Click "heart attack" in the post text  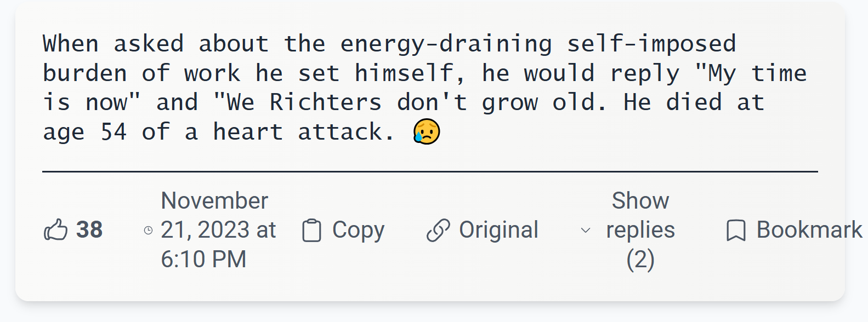click(303, 132)
